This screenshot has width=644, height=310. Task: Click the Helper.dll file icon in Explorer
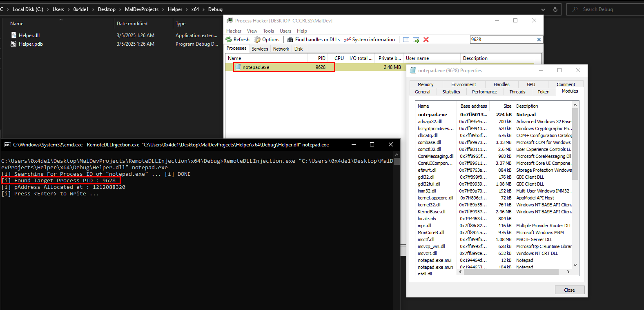point(14,35)
